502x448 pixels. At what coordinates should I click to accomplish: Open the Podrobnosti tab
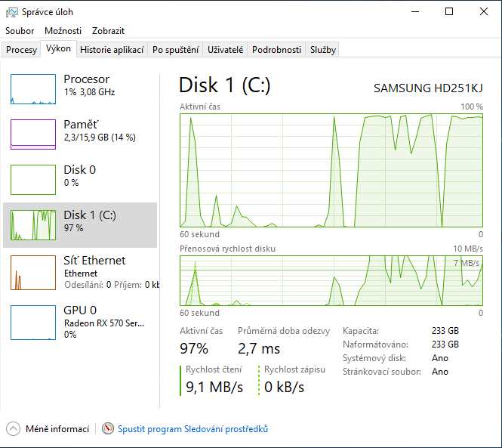pyautogui.click(x=276, y=50)
